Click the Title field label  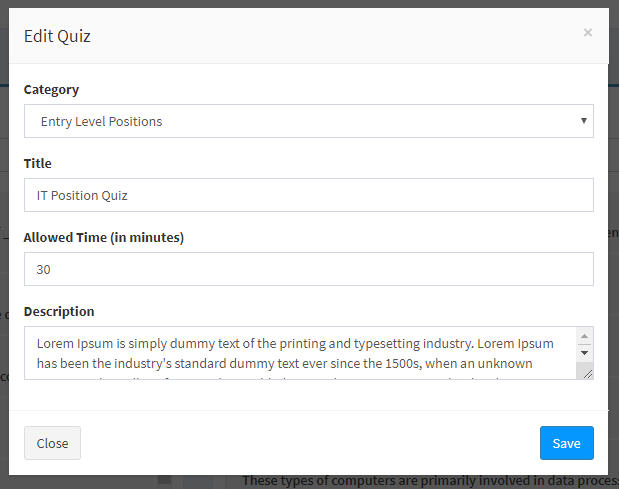tap(38, 163)
